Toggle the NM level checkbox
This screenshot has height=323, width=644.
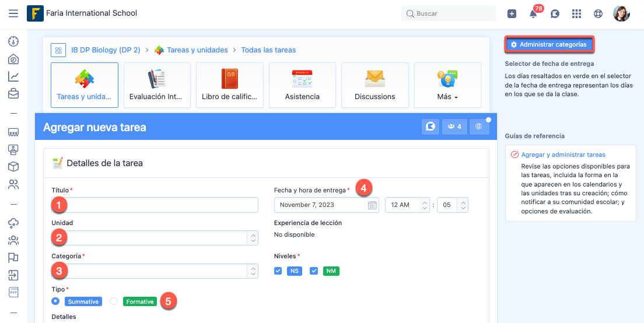314,271
